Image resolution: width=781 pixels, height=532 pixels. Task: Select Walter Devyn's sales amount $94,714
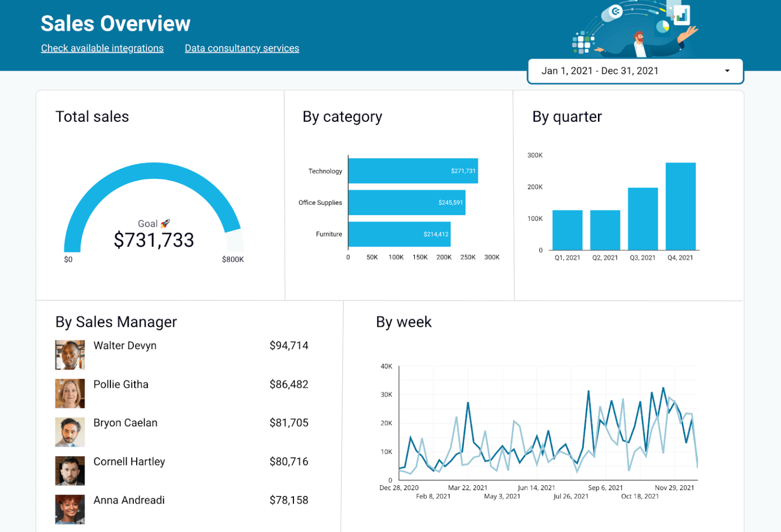pos(289,346)
